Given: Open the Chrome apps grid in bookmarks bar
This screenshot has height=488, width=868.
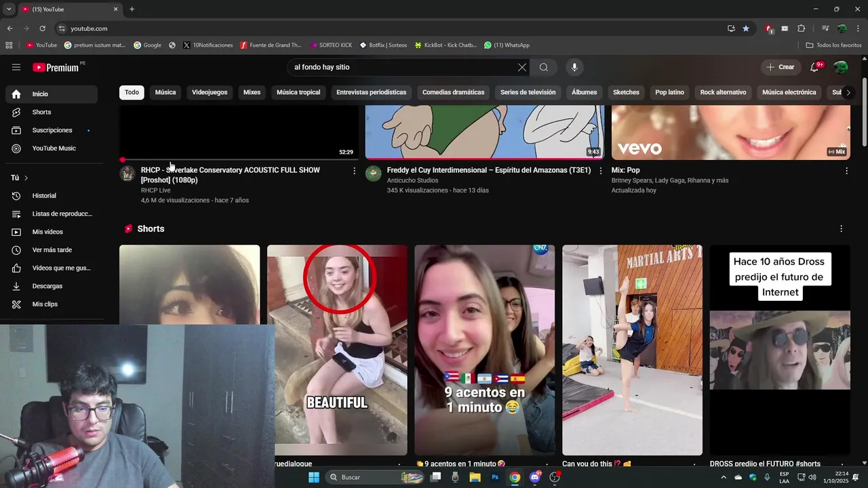Looking at the screenshot, I should (x=9, y=45).
